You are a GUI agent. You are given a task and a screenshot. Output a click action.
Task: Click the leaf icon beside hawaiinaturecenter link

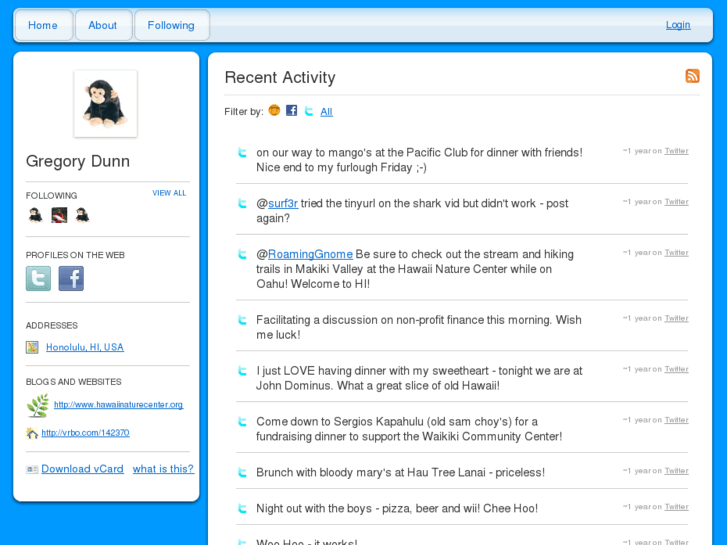coord(38,405)
